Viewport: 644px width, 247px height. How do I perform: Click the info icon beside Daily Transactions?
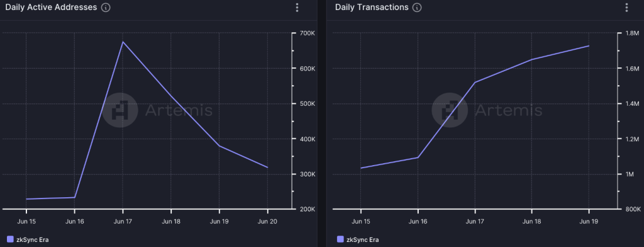pyautogui.click(x=418, y=8)
